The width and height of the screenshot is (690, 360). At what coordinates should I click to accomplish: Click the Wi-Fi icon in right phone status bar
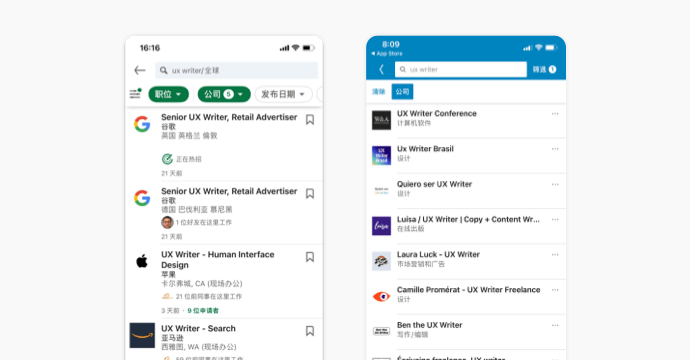(539, 48)
